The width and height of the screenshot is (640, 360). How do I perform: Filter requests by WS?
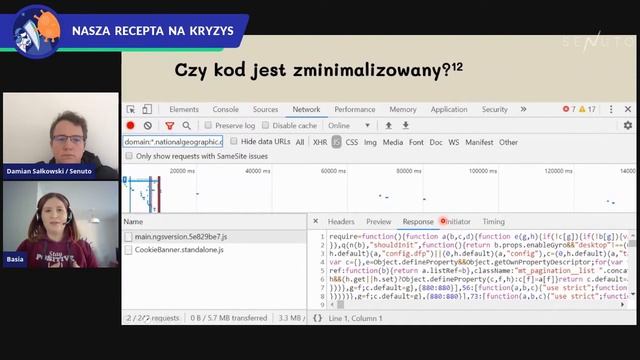pos(454,142)
